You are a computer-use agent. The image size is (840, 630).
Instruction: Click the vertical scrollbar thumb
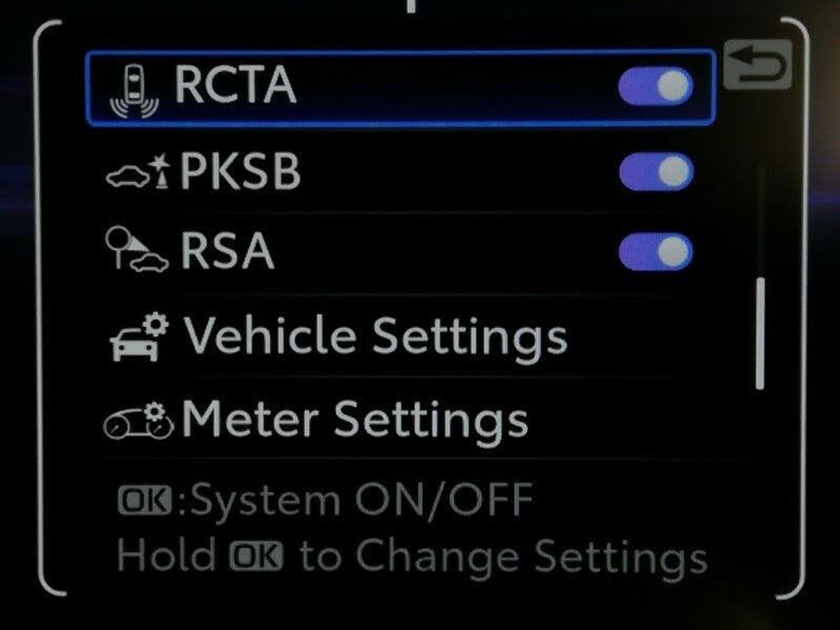click(x=759, y=334)
